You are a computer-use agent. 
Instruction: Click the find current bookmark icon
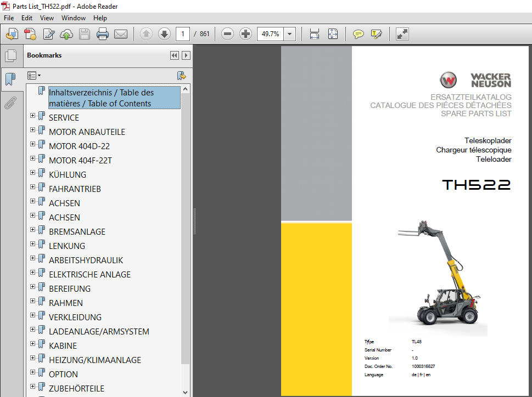182,76
